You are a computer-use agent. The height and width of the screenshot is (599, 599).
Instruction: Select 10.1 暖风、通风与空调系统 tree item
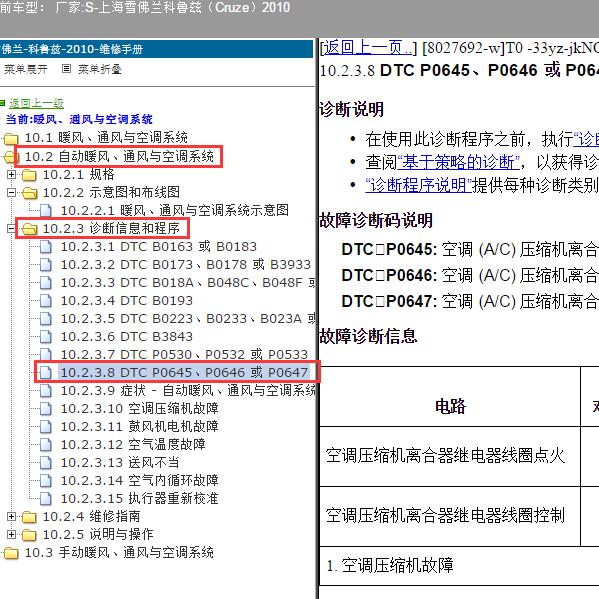pyautogui.click(x=106, y=138)
